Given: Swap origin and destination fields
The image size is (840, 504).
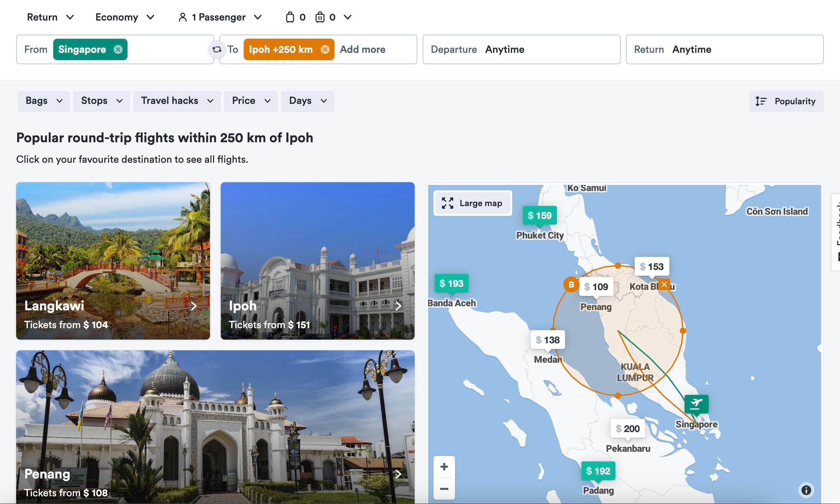Looking at the screenshot, I should [216, 49].
